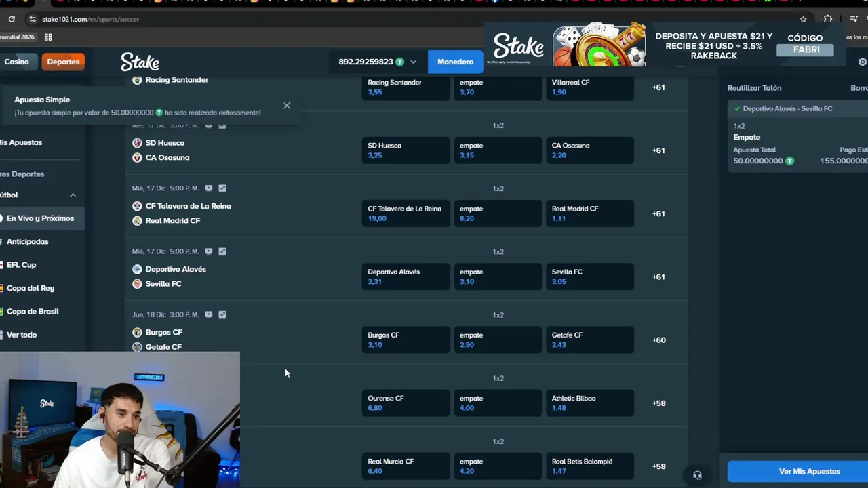The height and width of the screenshot is (488, 868).
Task: Select Real Madrid CF odds 1,11
Action: 590,213
